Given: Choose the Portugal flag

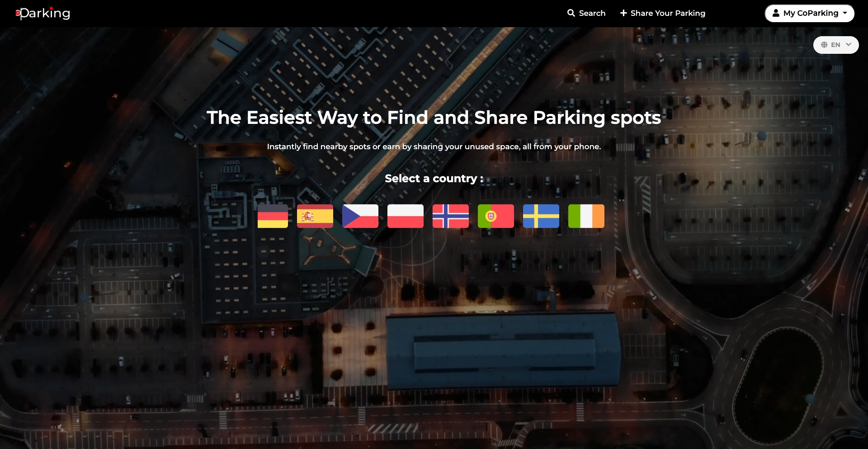Looking at the screenshot, I should tap(495, 216).
